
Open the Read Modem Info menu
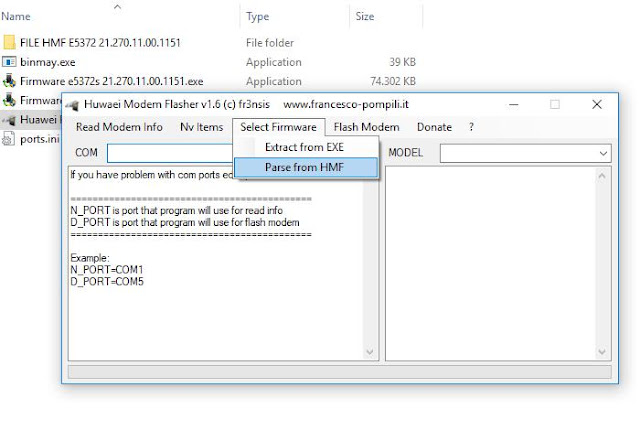(119, 127)
